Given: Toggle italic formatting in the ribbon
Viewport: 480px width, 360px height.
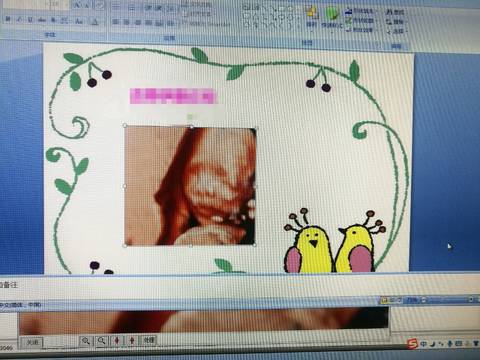Looking at the screenshot, I should [20, 20].
